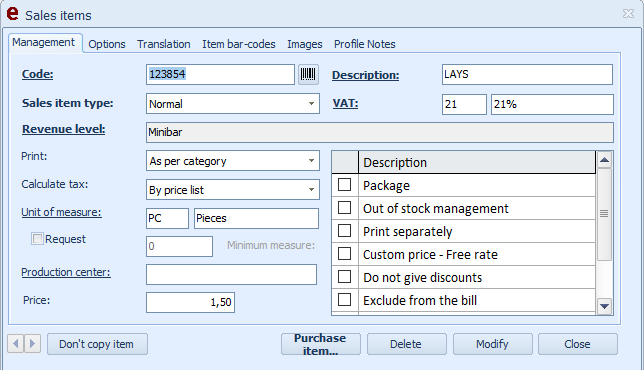The height and width of the screenshot is (370, 644).
Task: Click Don't copy item button
Action: [x=97, y=344]
